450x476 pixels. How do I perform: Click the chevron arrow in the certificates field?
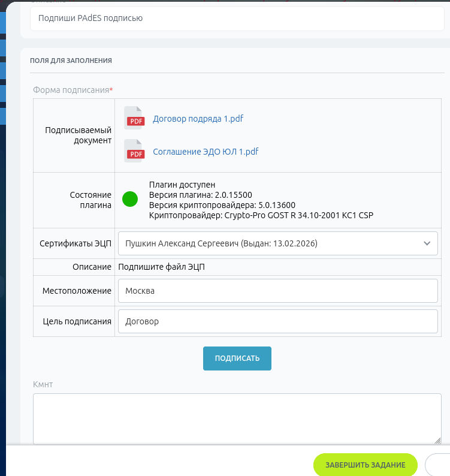pos(427,243)
